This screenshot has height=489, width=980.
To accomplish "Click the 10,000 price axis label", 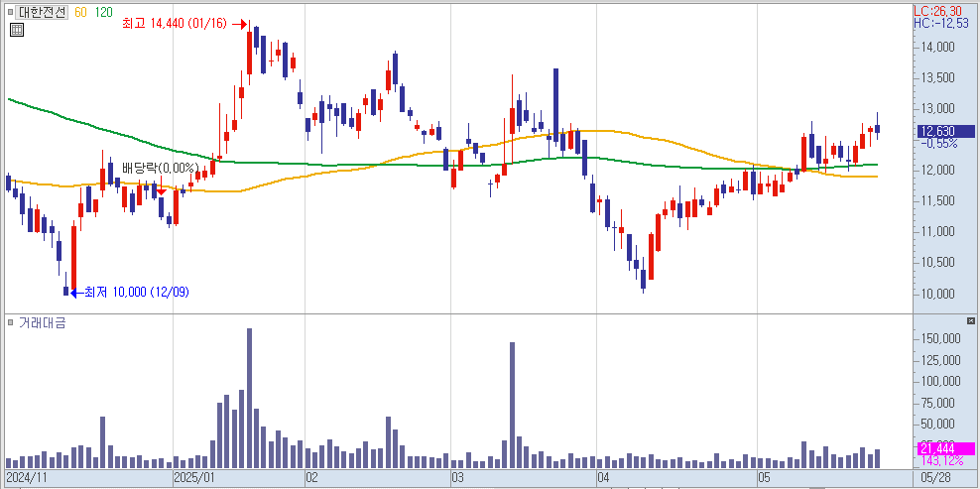I will [x=939, y=294].
